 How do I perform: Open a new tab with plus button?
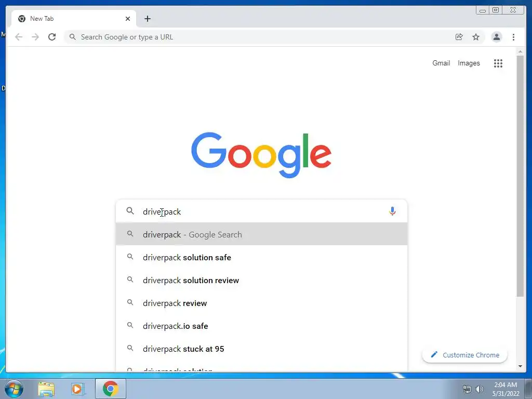[x=147, y=19]
